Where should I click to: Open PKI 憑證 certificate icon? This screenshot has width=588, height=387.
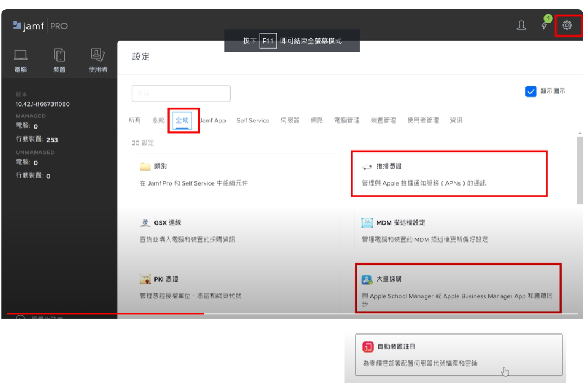click(x=145, y=279)
